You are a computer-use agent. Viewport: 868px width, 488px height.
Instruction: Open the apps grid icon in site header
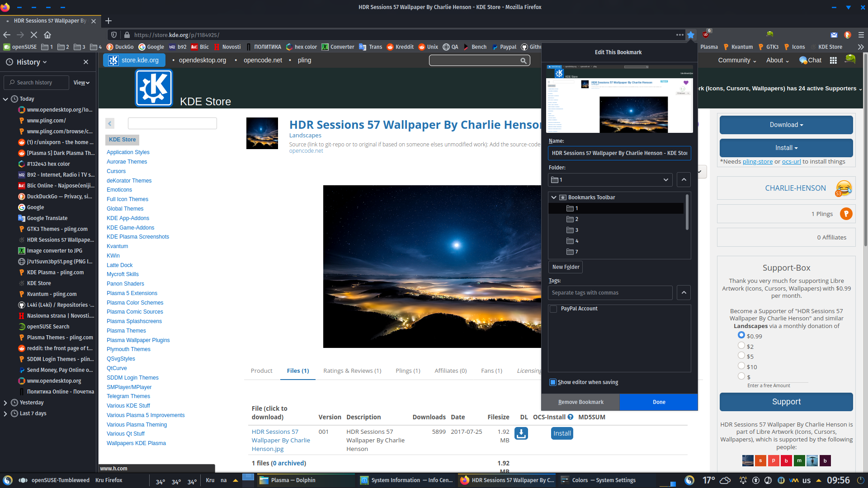pos(833,61)
